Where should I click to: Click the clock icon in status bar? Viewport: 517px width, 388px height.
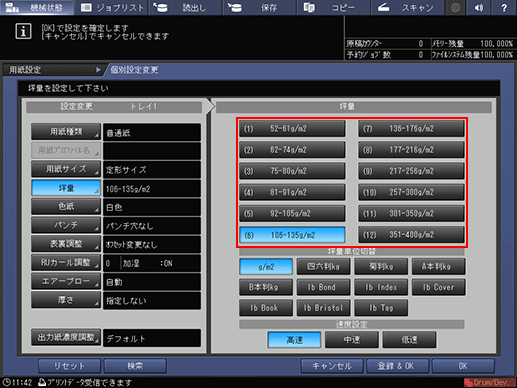[x=6, y=382]
